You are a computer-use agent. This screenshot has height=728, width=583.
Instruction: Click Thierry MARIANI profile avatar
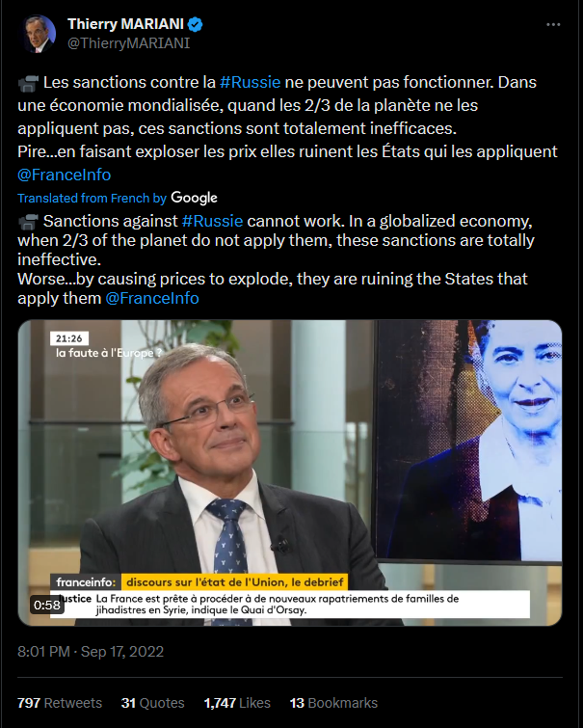(x=40, y=34)
